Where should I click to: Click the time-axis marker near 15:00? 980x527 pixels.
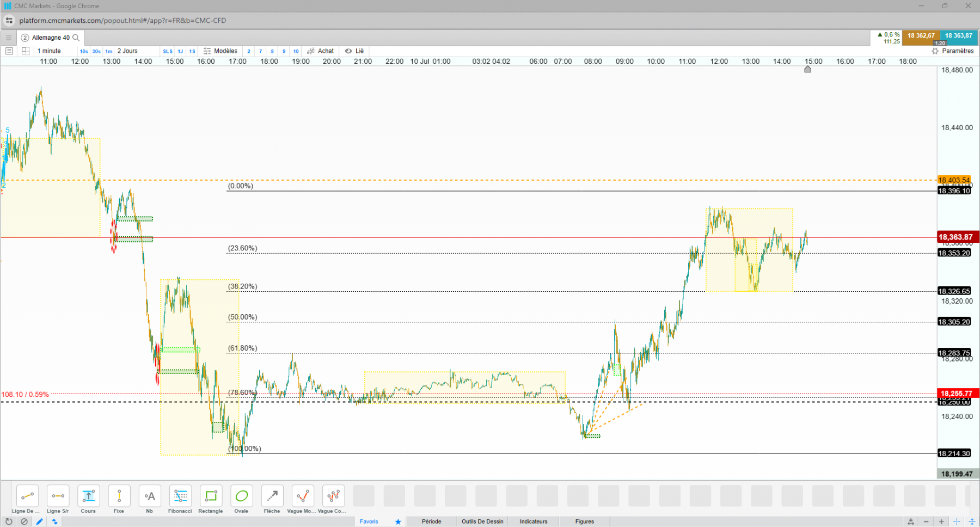point(808,69)
